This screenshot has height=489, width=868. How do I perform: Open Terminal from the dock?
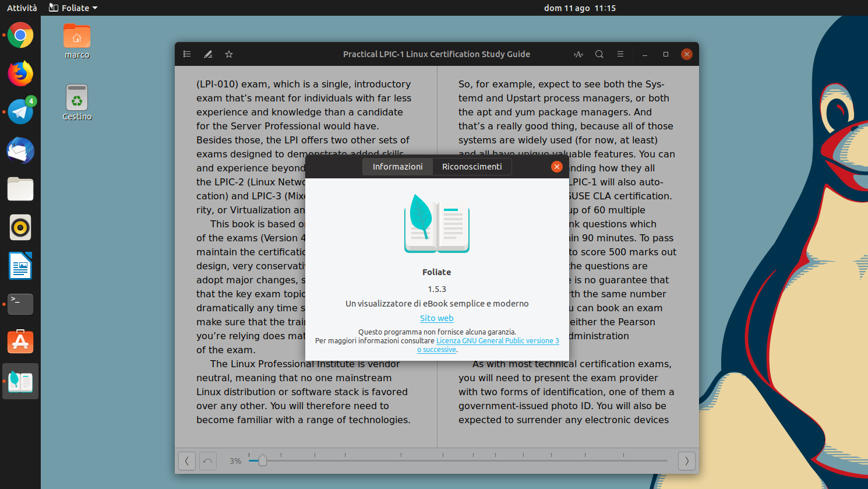(x=20, y=304)
